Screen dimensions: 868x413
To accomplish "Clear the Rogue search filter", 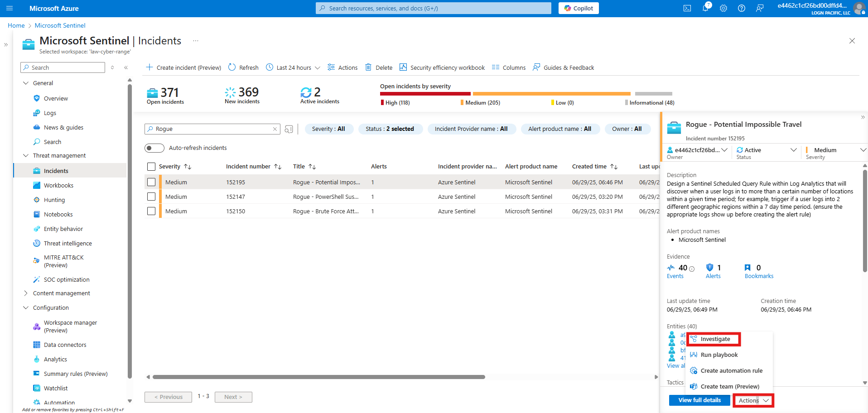I will coord(275,129).
